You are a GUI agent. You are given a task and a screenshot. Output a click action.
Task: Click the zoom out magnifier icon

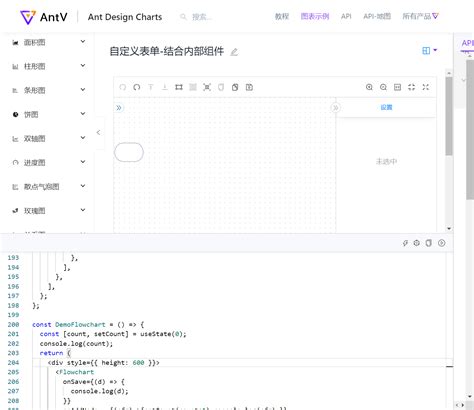pyautogui.click(x=383, y=87)
